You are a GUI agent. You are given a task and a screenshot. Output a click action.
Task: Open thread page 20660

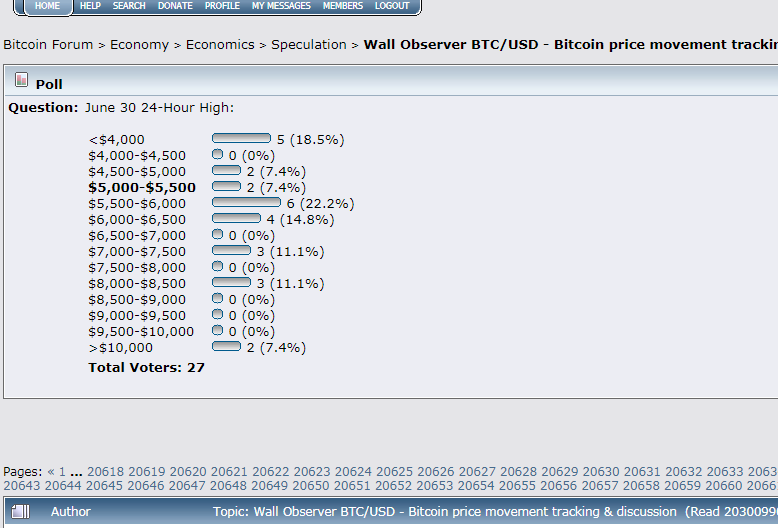(x=724, y=485)
